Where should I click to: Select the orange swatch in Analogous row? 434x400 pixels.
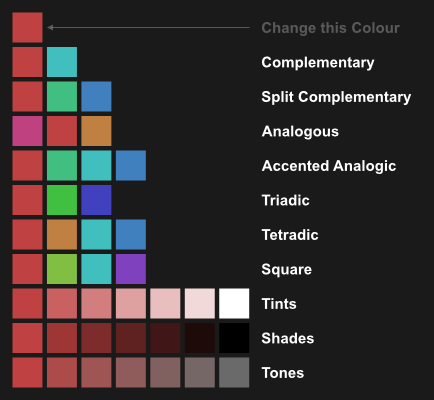click(x=96, y=131)
